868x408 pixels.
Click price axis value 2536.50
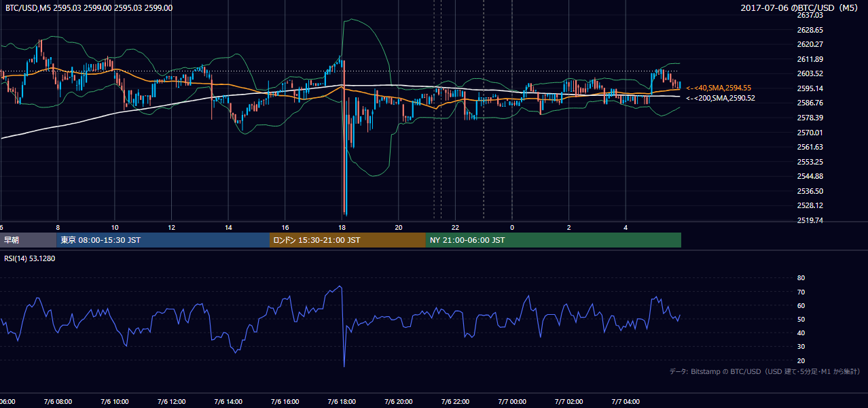point(810,191)
